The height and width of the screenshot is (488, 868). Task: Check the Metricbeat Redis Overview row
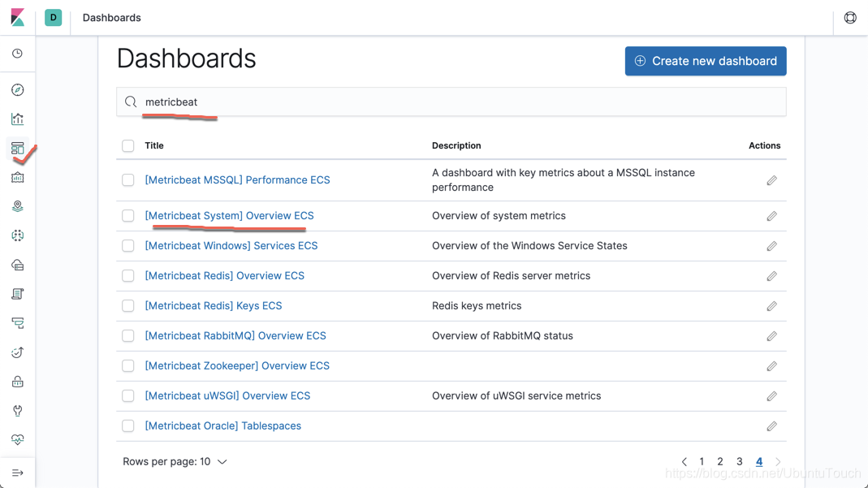click(127, 275)
